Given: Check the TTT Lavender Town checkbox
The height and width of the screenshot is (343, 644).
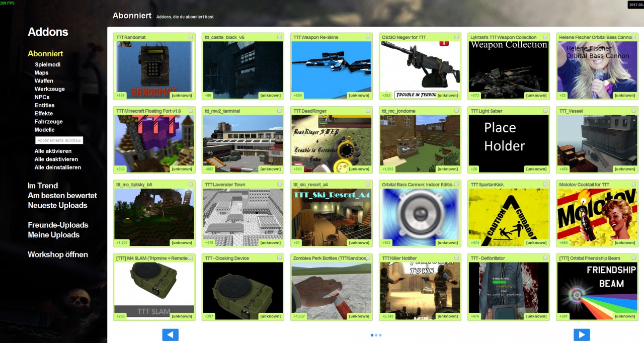Looking at the screenshot, I should click(x=280, y=185).
